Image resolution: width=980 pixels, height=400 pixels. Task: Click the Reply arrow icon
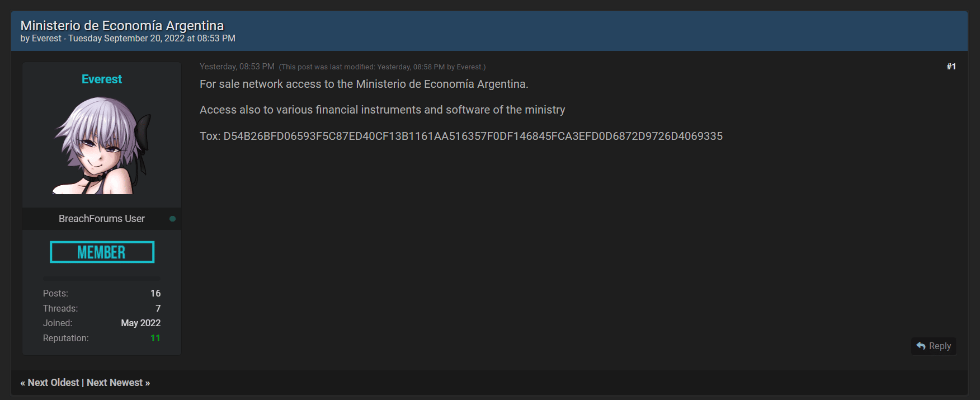pyautogui.click(x=921, y=346)
